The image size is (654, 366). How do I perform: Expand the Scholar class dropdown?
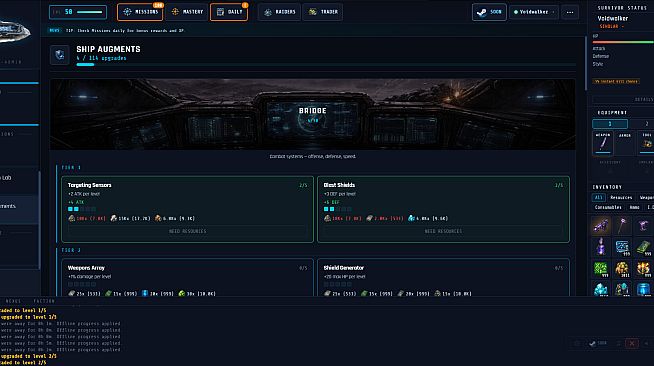[x=611, y=26]
